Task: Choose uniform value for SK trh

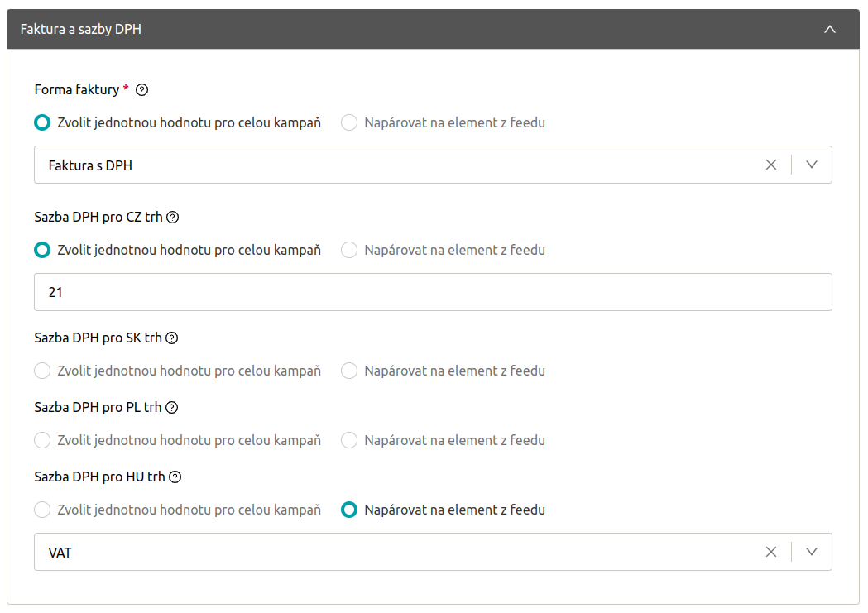Action: [42, 371]
